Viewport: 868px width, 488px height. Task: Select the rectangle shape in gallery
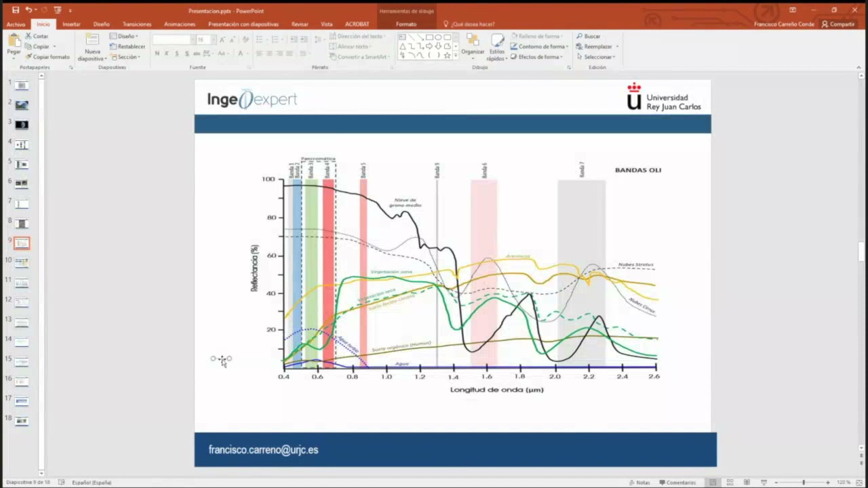(x=429, y=37)
